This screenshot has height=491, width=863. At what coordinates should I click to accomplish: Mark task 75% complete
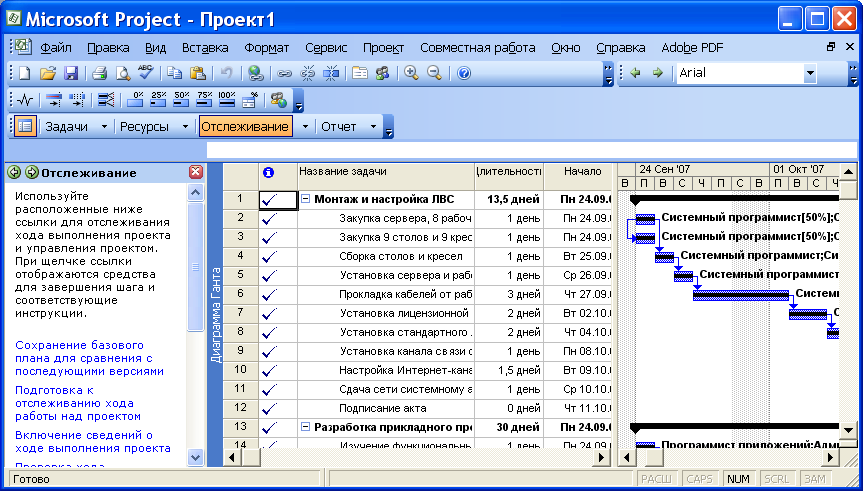(x=204, y=100)
